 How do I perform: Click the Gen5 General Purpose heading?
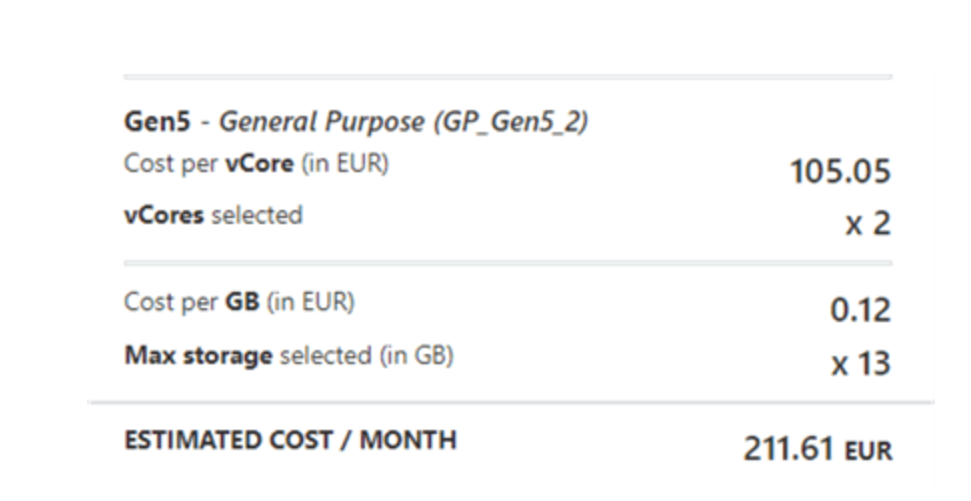pyautogui.click(x=356, y=121)
